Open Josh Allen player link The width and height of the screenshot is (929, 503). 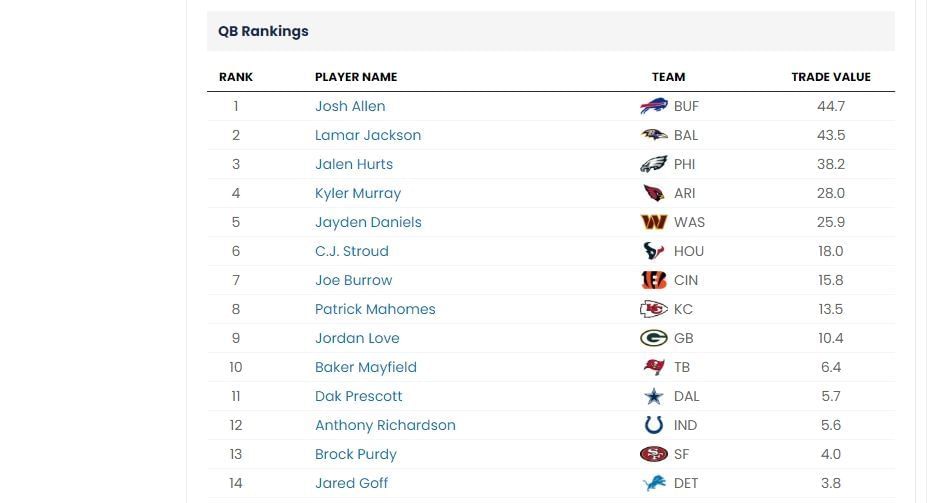pyautogui.click(x=350, y=106)
